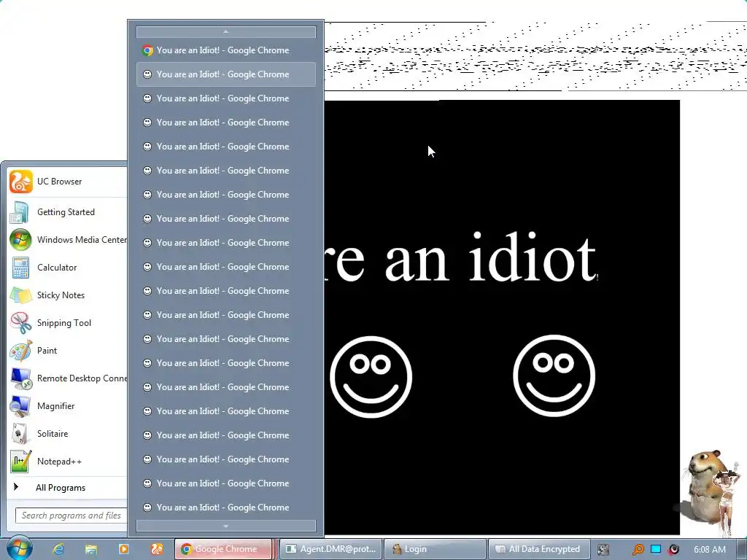Screen dimensions: 747x560
Task: Click the up arrow above the Chrome window list
Action: click(226, 32)
